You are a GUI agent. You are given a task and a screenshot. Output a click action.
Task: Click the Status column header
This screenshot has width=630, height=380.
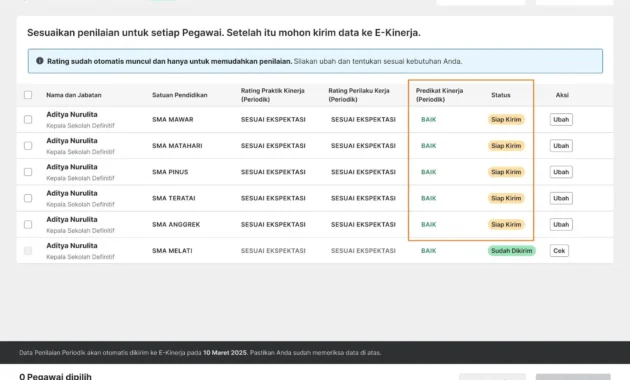pos(501,95)
